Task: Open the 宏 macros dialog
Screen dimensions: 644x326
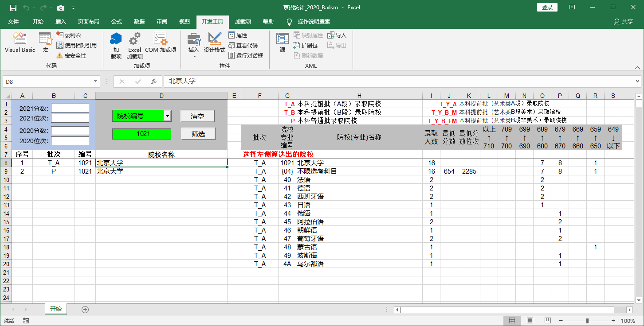Action: point(46,43)
